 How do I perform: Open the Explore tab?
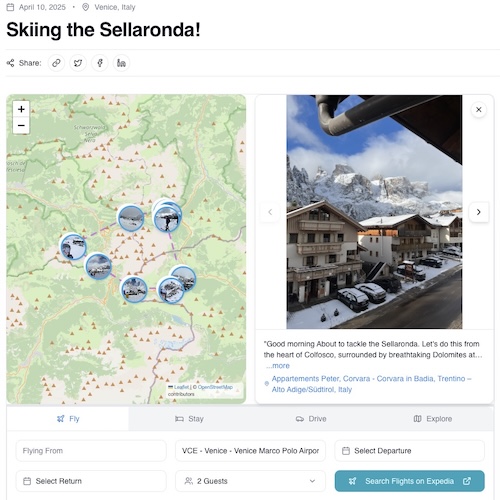pyautogui.click(x=432, y=419)
